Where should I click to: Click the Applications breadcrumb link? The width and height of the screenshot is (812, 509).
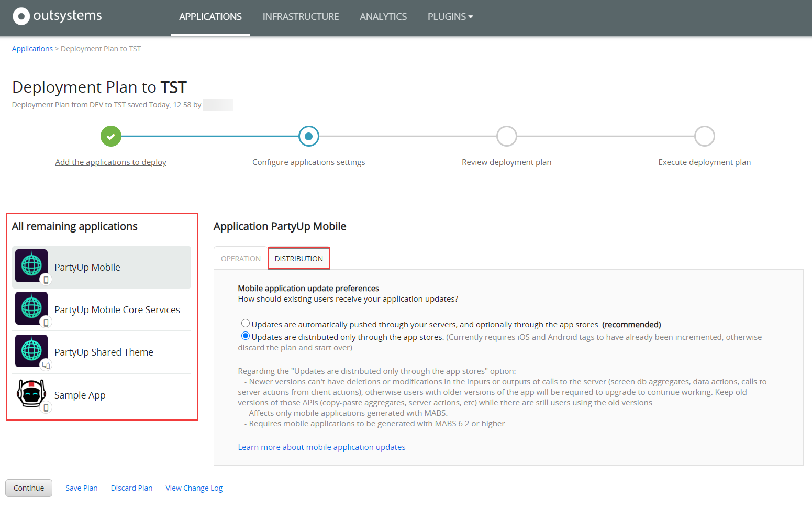(x=32, y=49)
